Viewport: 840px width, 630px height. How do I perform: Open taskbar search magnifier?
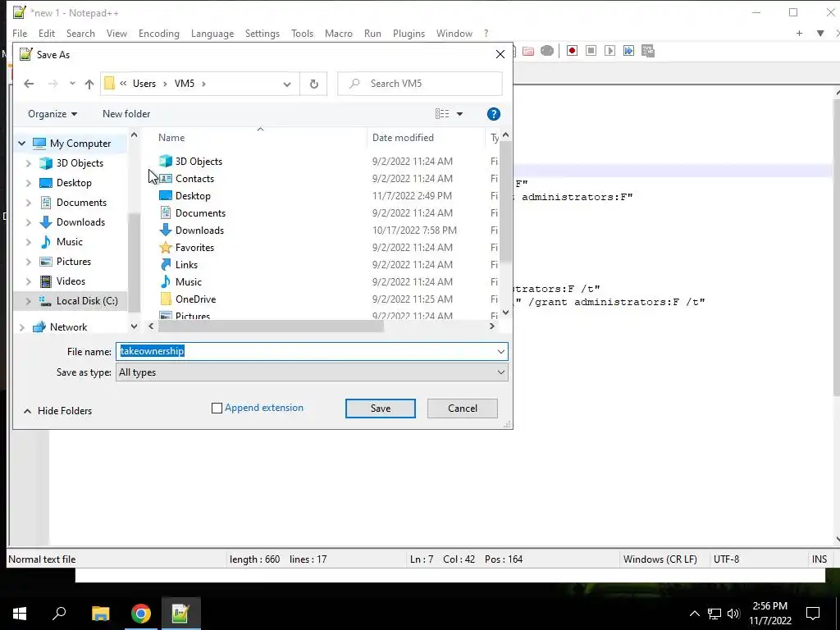click(59, 614)
